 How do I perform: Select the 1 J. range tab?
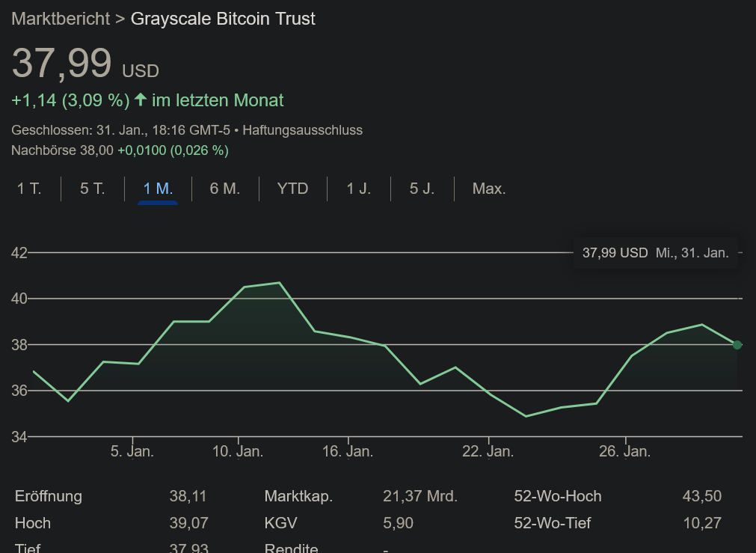click(x=359, y=189)
